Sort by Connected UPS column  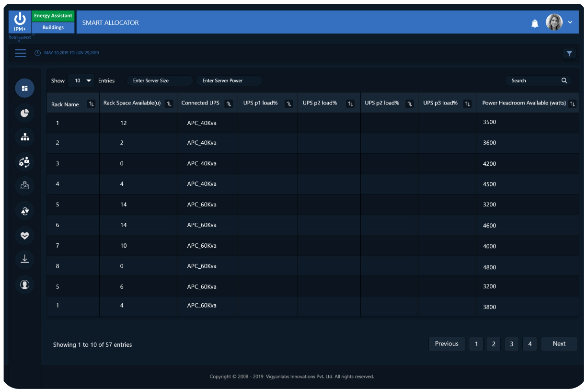point(229,104)
